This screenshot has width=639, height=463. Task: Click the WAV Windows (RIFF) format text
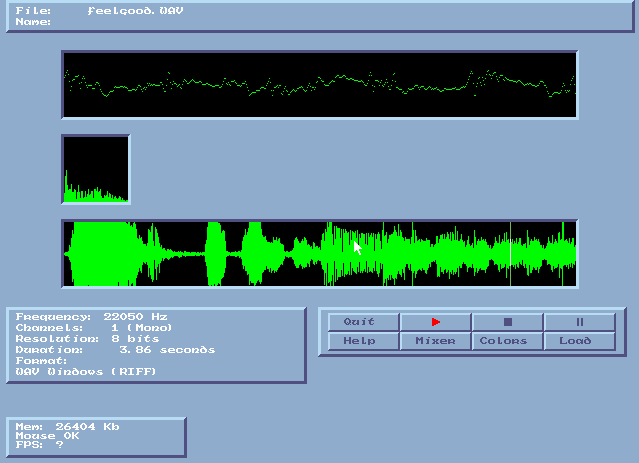point(86,372)
